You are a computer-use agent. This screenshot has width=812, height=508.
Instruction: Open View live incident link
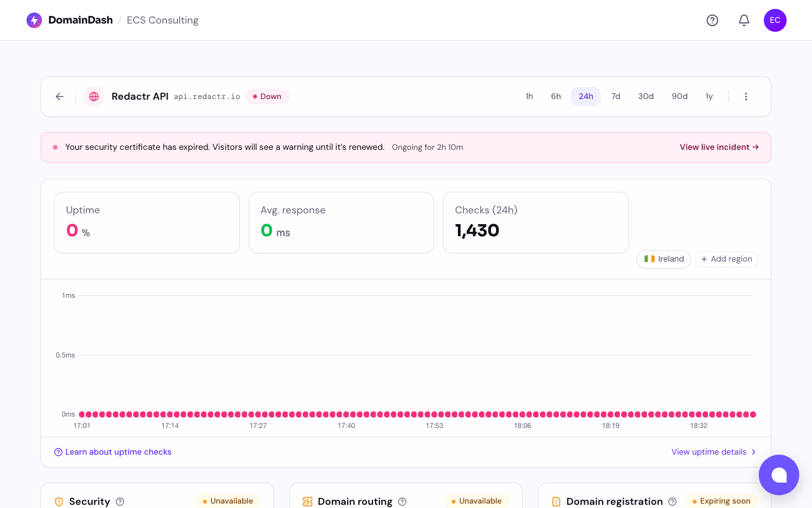[x=719, y=147]
